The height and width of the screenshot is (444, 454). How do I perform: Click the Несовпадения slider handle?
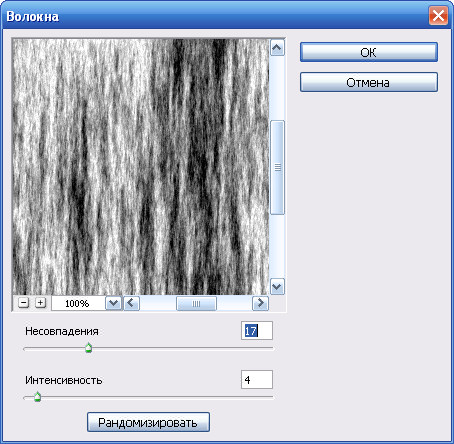tap(88, 348)
